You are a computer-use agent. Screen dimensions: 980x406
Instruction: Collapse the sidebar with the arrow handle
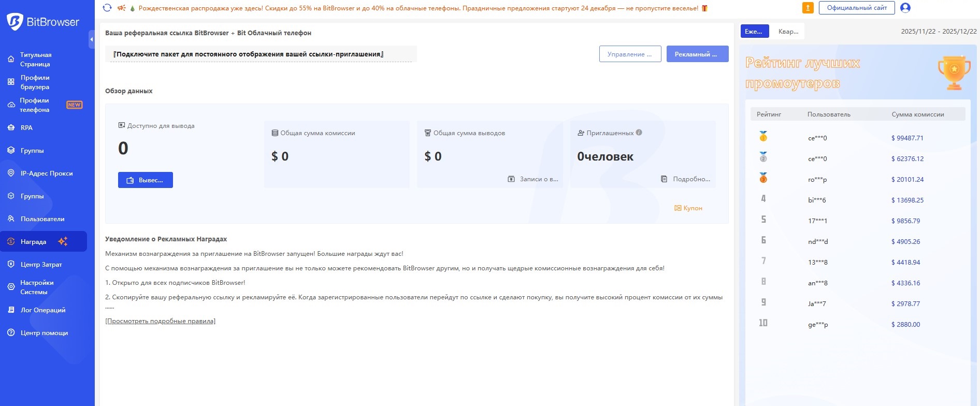click(92, 39)
